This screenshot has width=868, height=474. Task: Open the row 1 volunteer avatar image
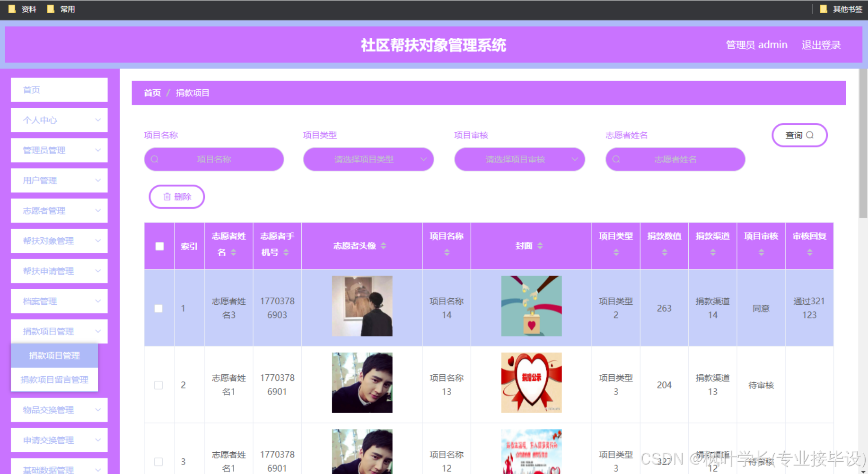tap(362, 306)
